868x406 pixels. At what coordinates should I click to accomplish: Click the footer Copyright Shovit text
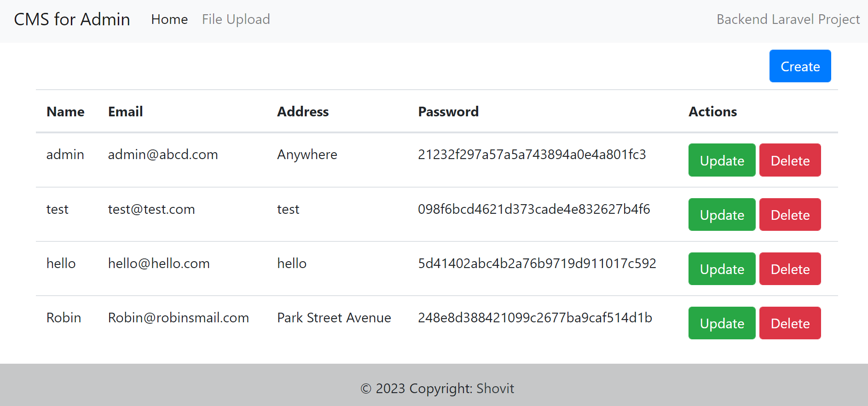[437, 389]
